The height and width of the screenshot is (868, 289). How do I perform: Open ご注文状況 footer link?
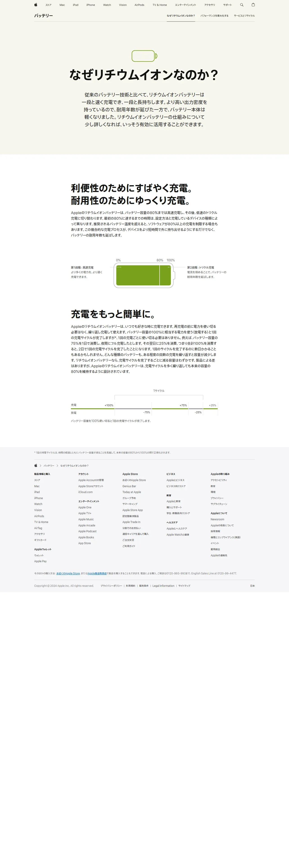coord(128,540)
